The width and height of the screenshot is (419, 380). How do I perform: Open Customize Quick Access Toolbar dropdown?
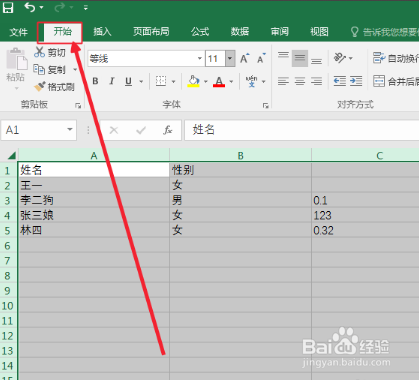(x=86, y=7)
